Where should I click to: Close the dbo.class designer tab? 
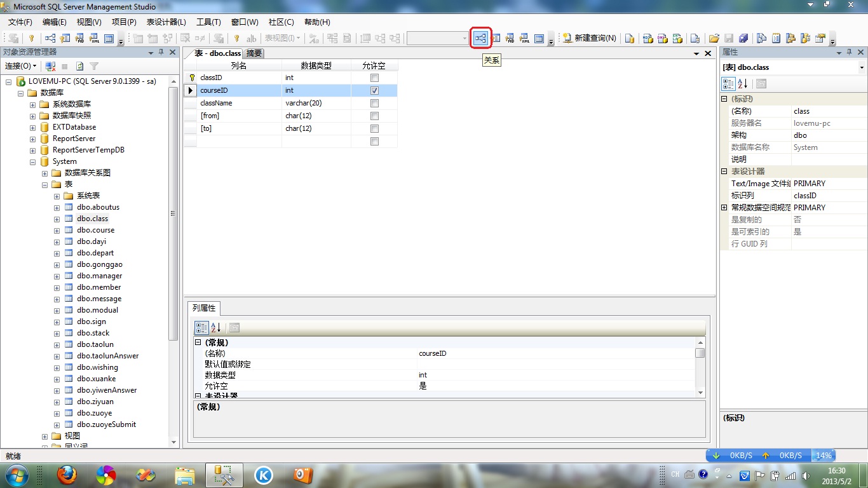(x=708, y=53)
